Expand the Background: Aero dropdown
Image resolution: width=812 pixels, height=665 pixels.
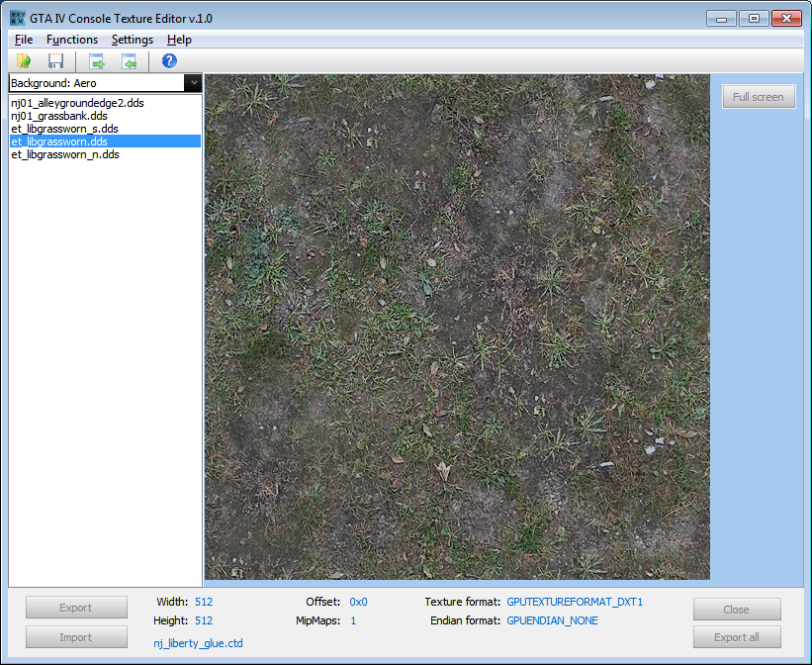193,83
